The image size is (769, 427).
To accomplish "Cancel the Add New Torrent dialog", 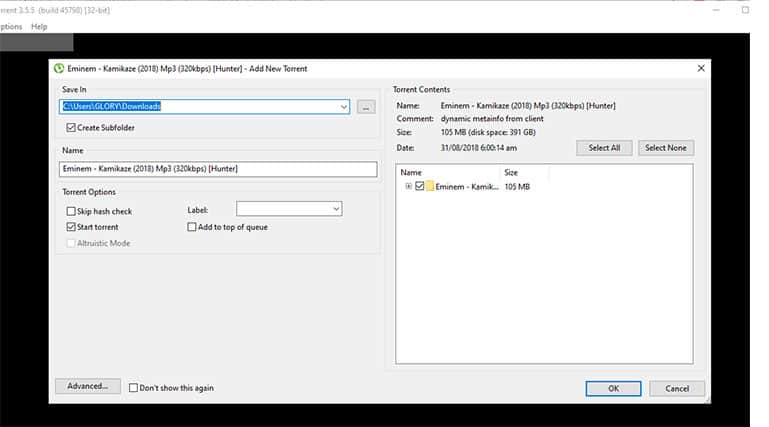I will coord(677,388).
